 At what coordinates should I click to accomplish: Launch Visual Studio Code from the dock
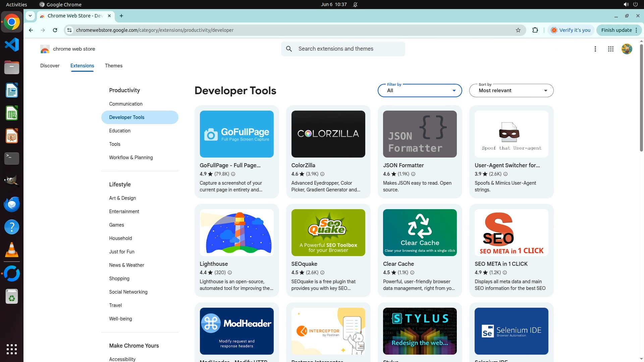12,45
